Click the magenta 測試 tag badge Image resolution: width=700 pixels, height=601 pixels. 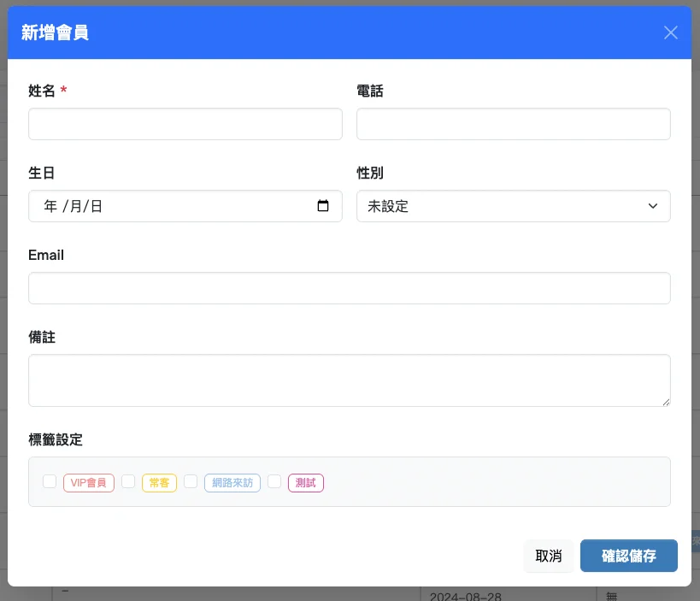306,483
